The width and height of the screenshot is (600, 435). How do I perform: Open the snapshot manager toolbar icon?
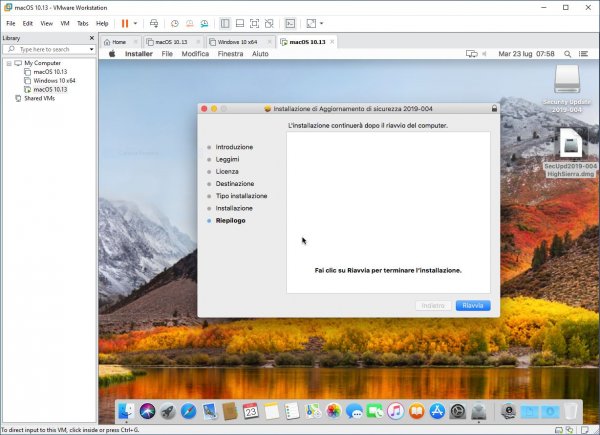click(205, 23)
